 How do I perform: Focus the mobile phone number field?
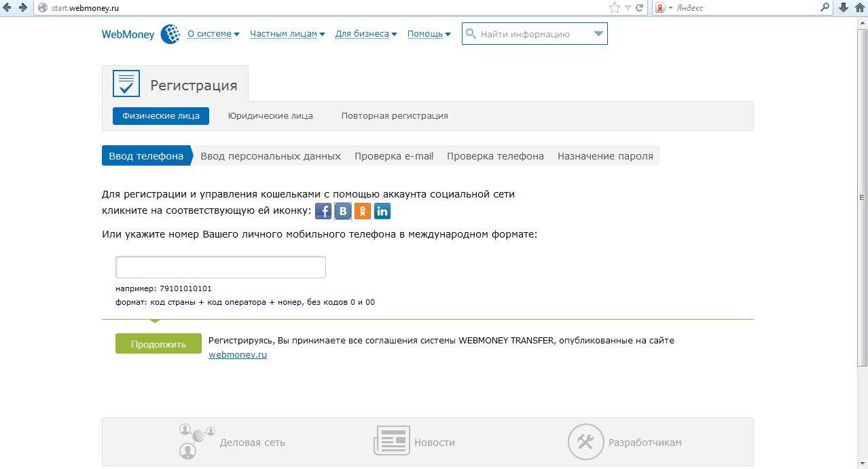221,267
